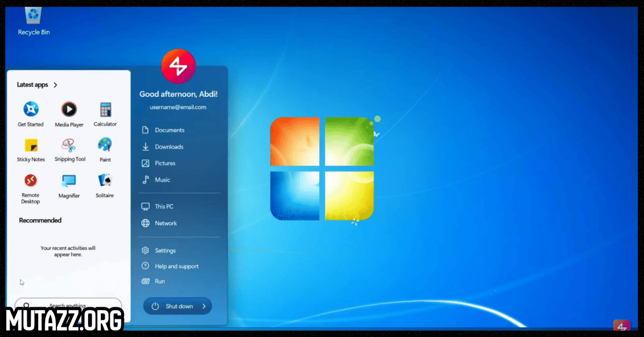Open the Calculator app

[105, 110]
